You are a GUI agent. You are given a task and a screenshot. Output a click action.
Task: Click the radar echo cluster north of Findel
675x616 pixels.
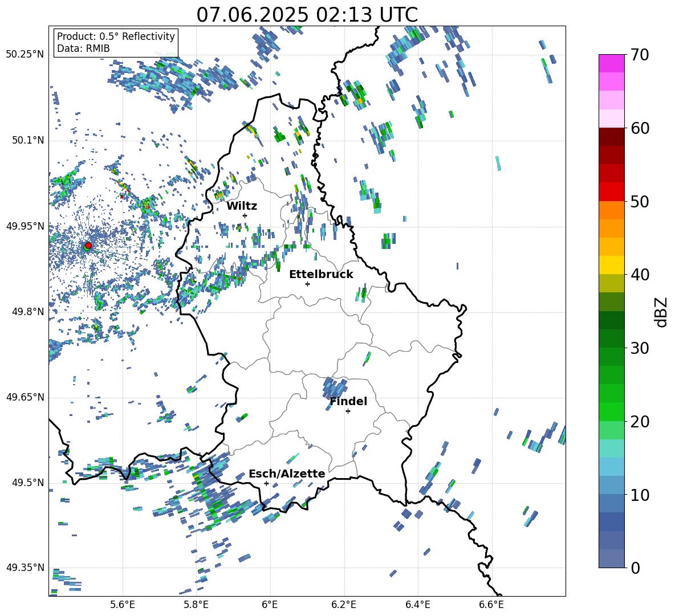tap(335, 386)
